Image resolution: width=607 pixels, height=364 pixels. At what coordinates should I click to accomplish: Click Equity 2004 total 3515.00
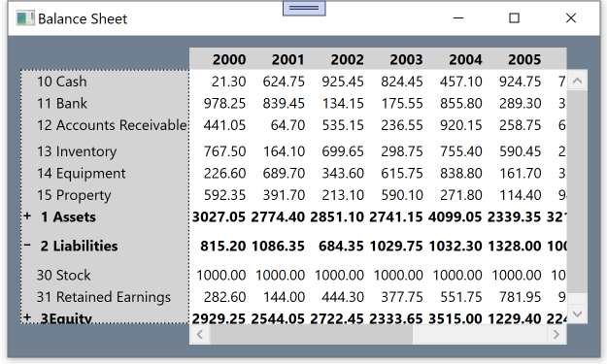point(455,318)
